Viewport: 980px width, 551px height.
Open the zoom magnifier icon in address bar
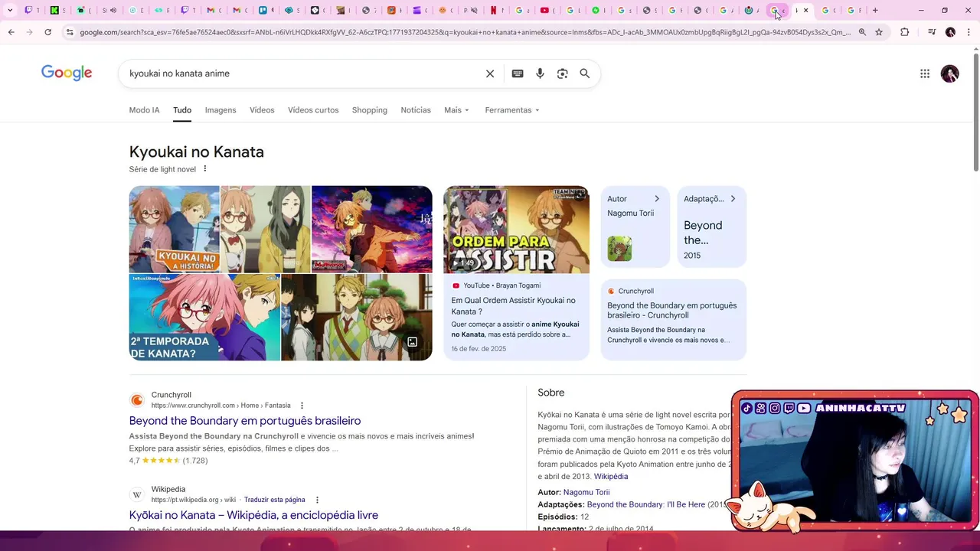tap(862, 32)
